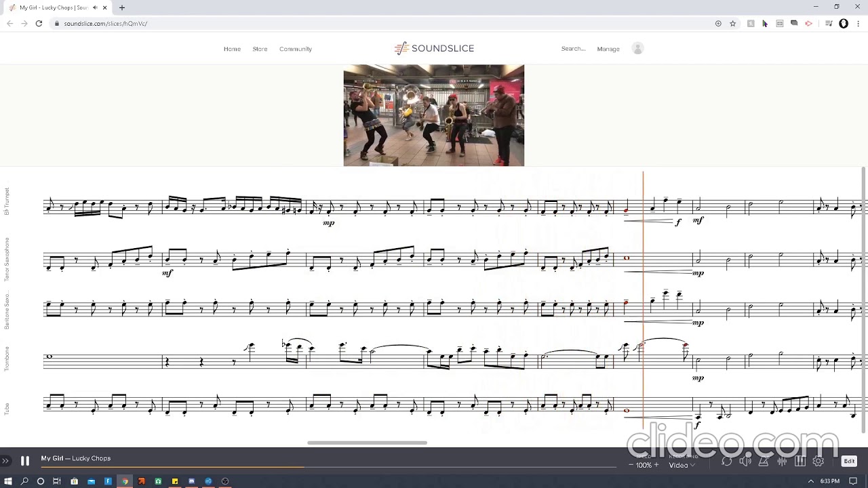This screenshot has width=868, height=488.
Task: Open the volume speaker control
Action: coord(745,462)
